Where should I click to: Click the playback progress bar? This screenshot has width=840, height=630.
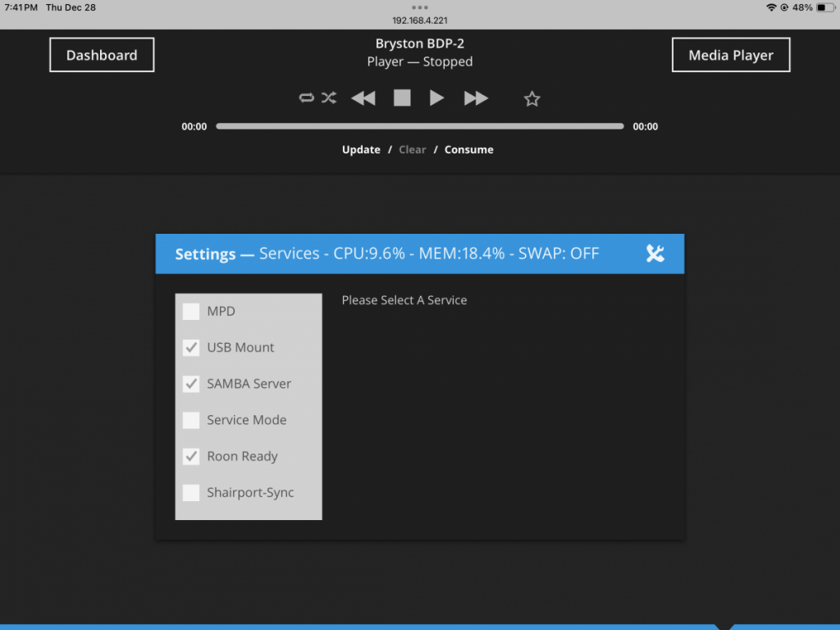click(420, 126)
